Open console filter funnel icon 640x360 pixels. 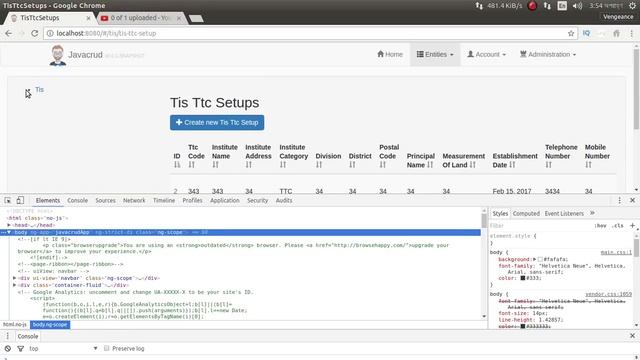[20, 349]
